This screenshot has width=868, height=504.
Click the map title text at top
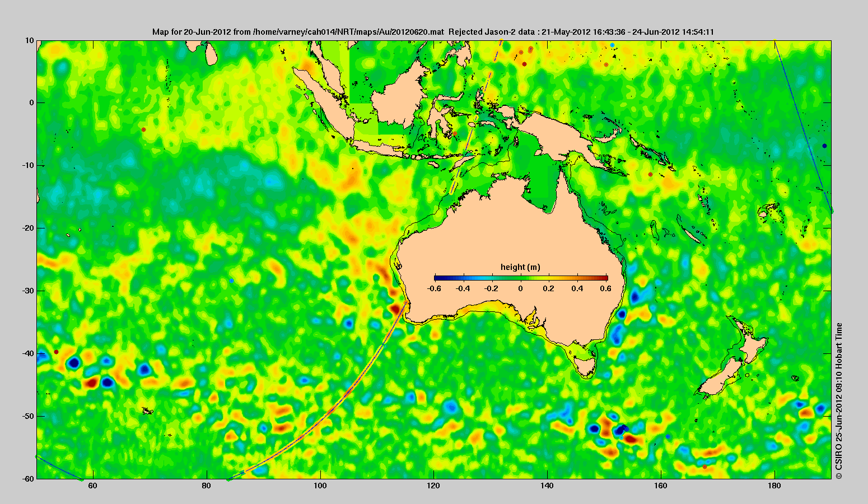[x=433, y=32]
